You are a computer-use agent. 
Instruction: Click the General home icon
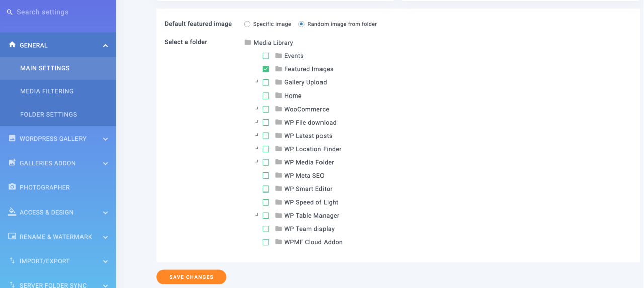pyautogui.click(x=12, y=45)
